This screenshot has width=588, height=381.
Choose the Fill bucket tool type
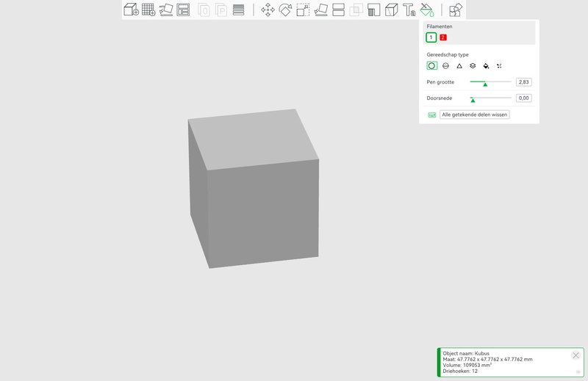tap(486, 66)
